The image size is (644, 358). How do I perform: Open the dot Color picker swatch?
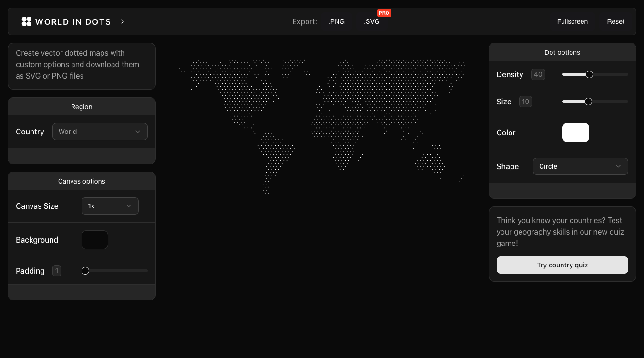coord(575,133)
